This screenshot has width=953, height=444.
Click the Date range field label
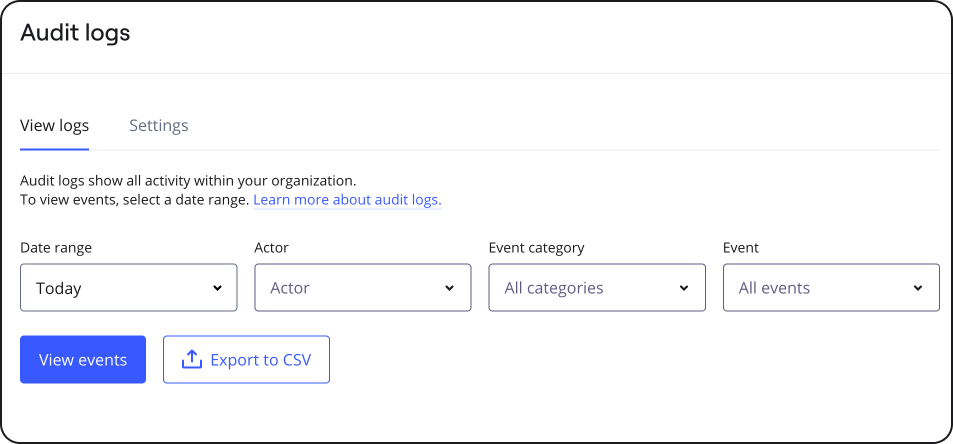click(x=63, y=248)
